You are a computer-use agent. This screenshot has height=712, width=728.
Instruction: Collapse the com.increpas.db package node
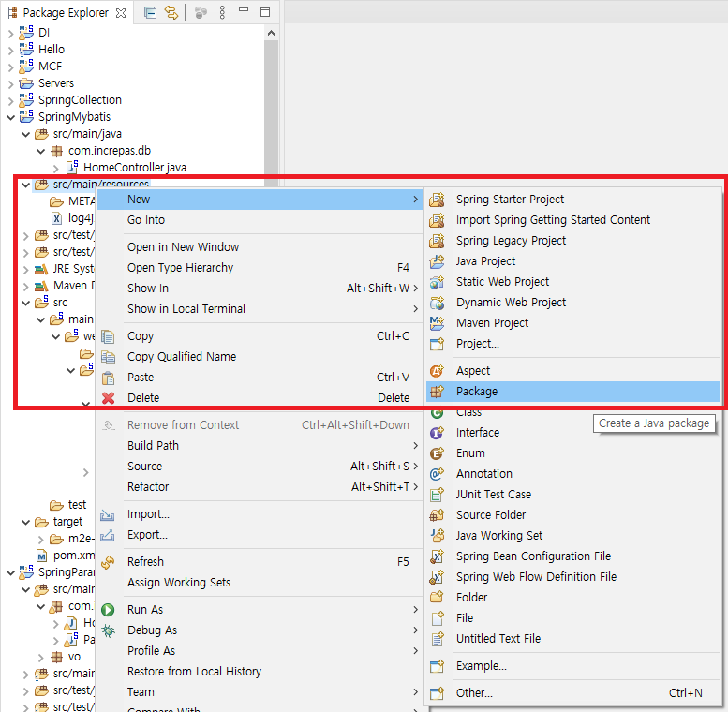41,152
